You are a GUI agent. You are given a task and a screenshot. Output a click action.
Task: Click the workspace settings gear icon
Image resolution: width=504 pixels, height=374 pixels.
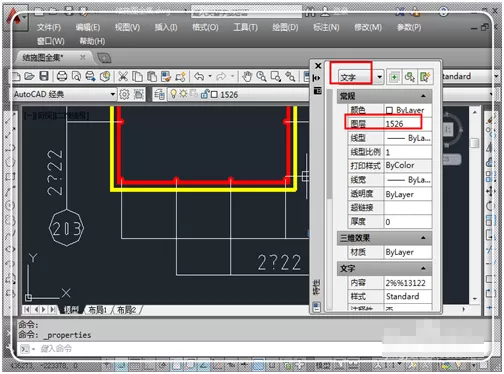[124, 95]
